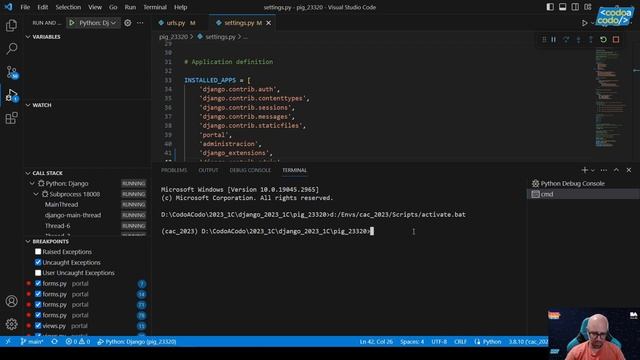
Task: Open the Search view in activity bar
Action: [11, 49]
